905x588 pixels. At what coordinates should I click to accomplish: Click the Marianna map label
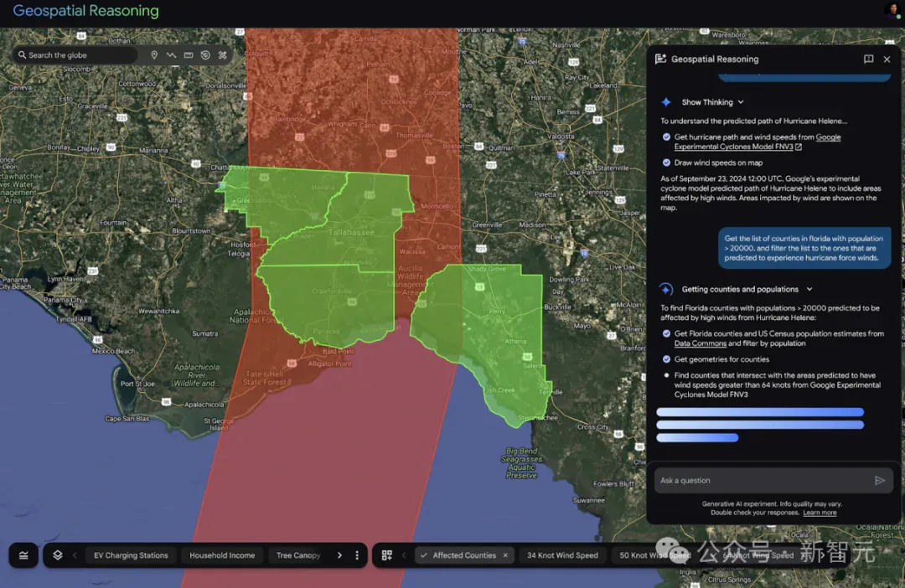tap(153, 150)
